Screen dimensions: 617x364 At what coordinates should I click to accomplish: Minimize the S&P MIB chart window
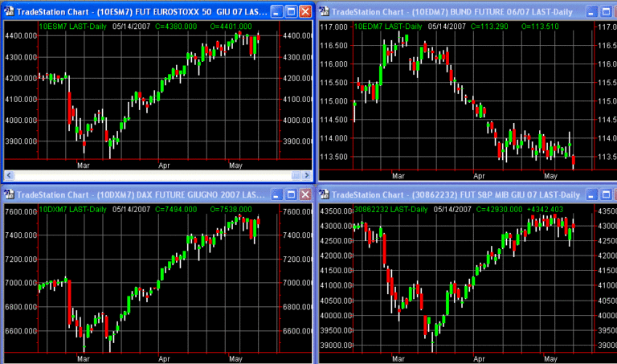tap(592, 194)
